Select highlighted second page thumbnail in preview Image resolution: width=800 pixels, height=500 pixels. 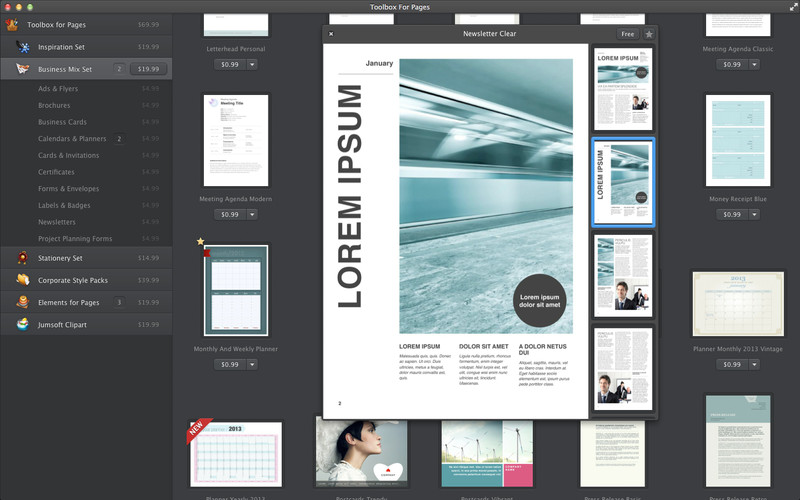click(623, 182)
